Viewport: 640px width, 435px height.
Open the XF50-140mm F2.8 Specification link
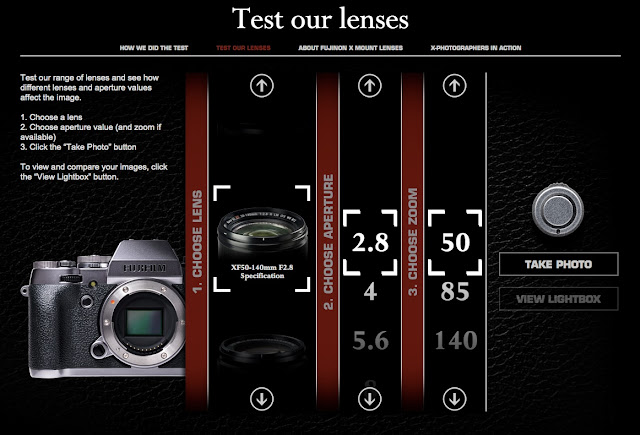[x=262, y=272]
